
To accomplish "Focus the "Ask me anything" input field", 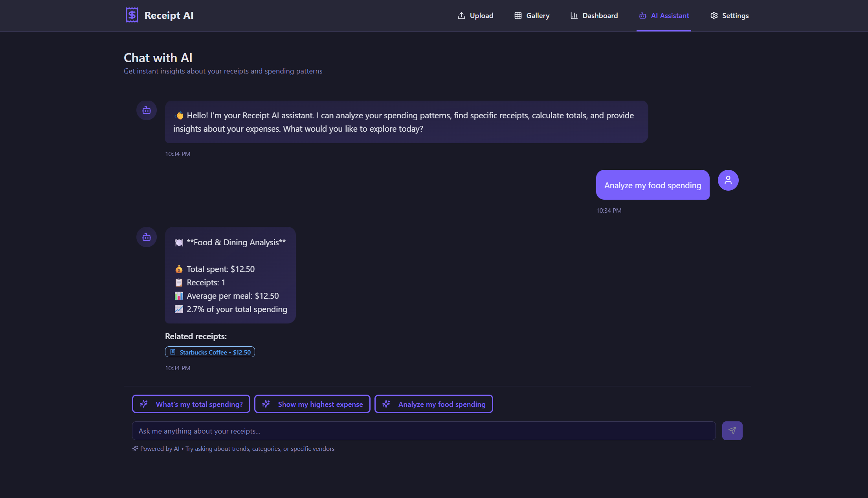I will tap(424, 431).
